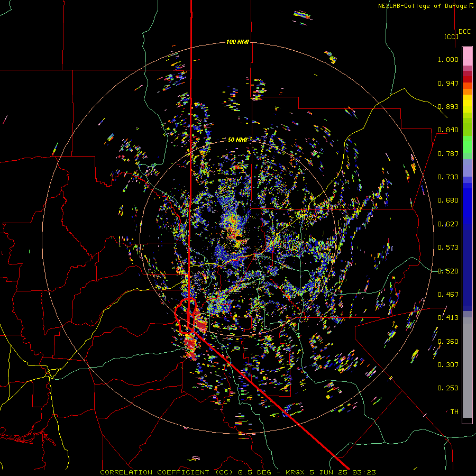Click the CORRELATION COEFFICIENT (CC) footer title
Viewport: 476px width, 476px height.
coord(167,472)
